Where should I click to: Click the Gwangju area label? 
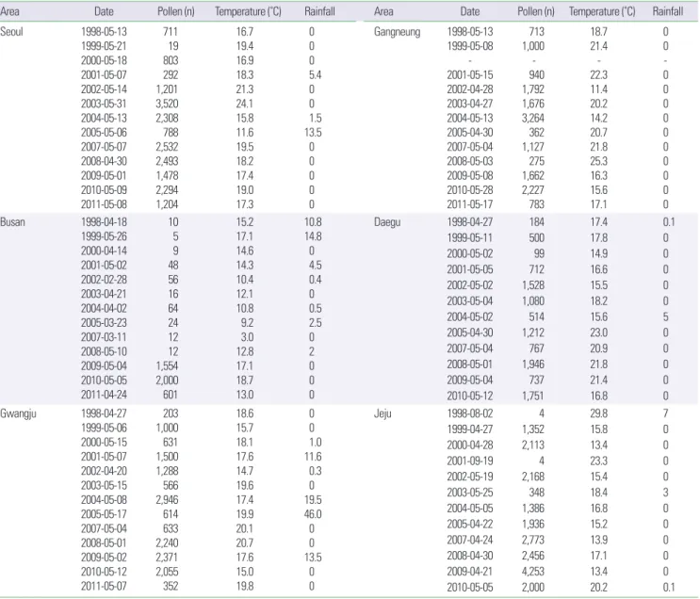pyautogui.click(x=18, y=413)
